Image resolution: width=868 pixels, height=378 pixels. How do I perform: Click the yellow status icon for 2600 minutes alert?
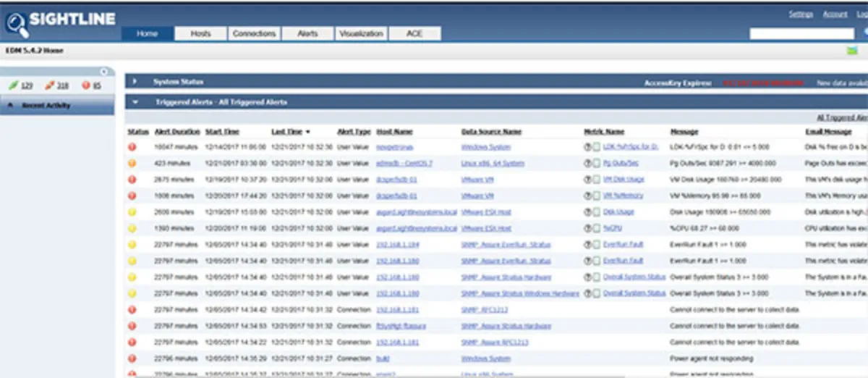click(x=132, y=212)
